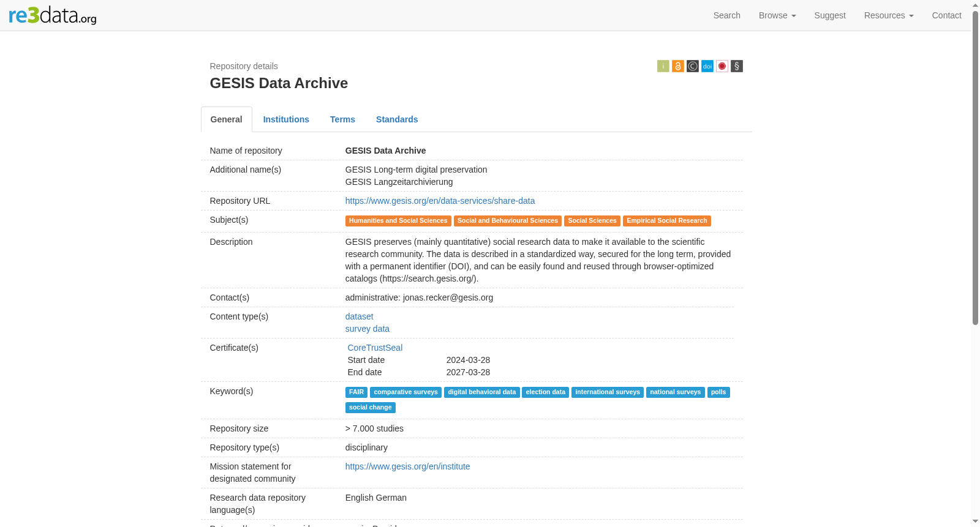Click the additional name "GESIS Long-term digital preservation"
The height and width of the screenshot is (527, 980).
pos(417,170)
